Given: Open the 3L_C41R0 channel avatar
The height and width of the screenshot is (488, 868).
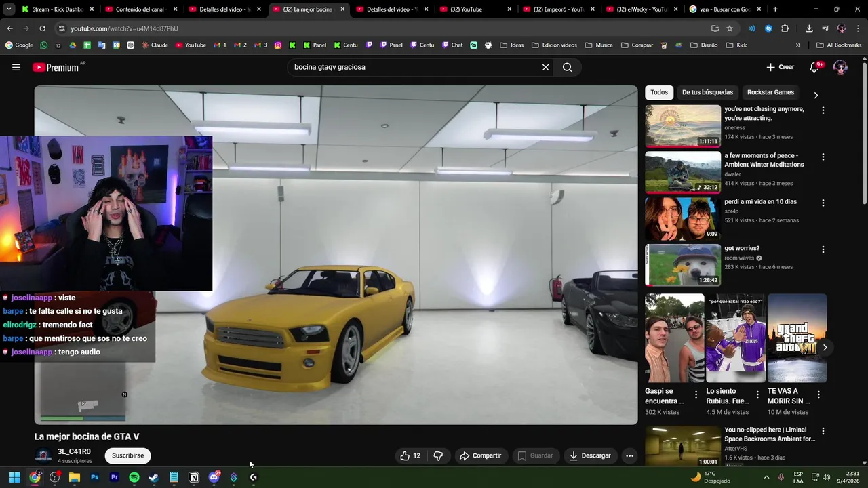Looking at the screenshot, I should (x=43, y=455).
